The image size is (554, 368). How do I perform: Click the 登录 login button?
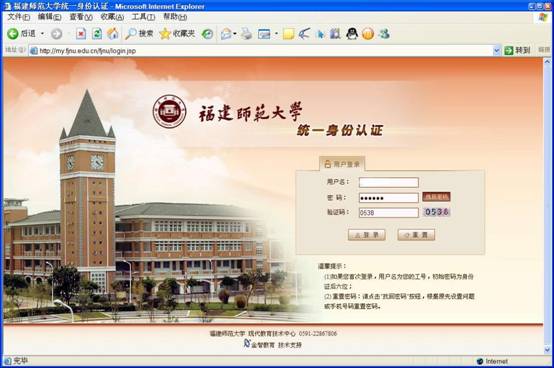(x=366, y=235)
